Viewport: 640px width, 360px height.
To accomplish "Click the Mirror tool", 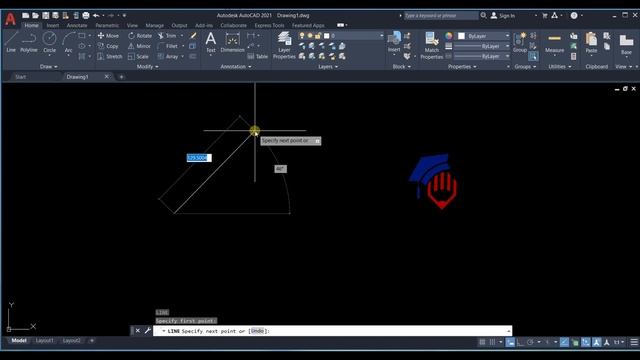I will tap(140, 46).
